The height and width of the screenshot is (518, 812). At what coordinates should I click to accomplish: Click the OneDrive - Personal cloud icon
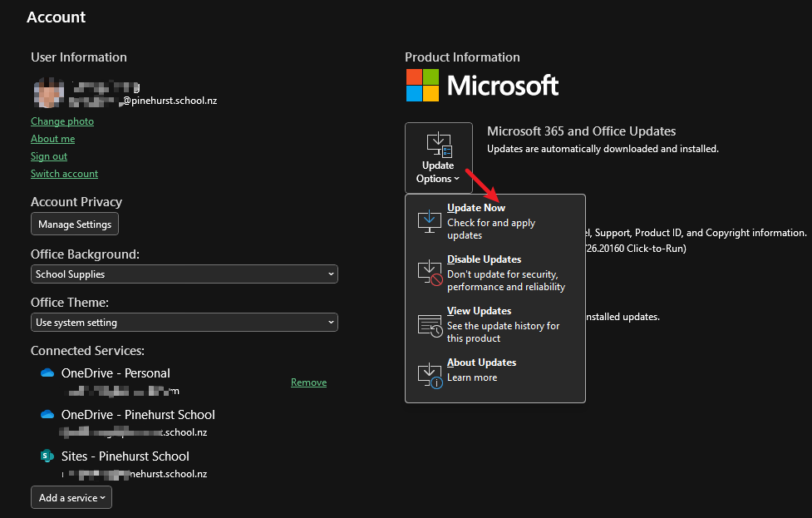pyautogui.click(x=47, y=373)
